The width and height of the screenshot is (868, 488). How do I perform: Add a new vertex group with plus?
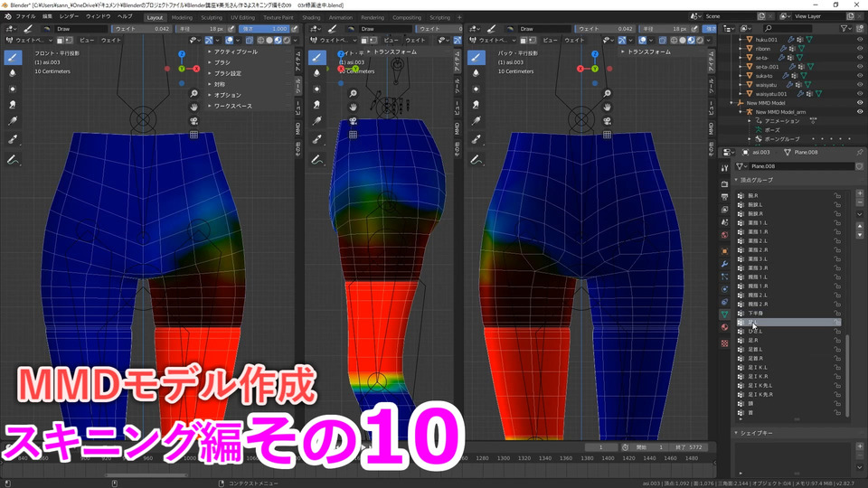point(860,193)
